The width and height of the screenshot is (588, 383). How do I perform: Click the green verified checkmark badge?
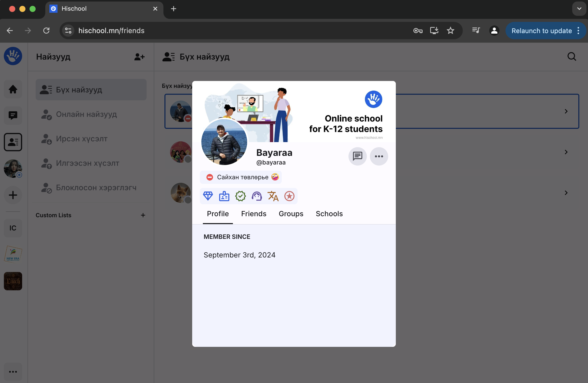tap(240, 196)
